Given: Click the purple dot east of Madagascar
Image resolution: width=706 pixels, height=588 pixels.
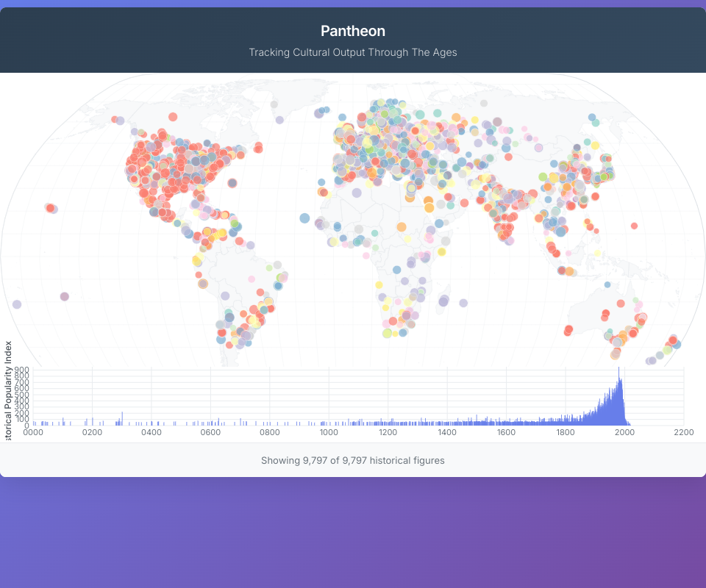Looking at the screenshot, I should pos(463,302).
